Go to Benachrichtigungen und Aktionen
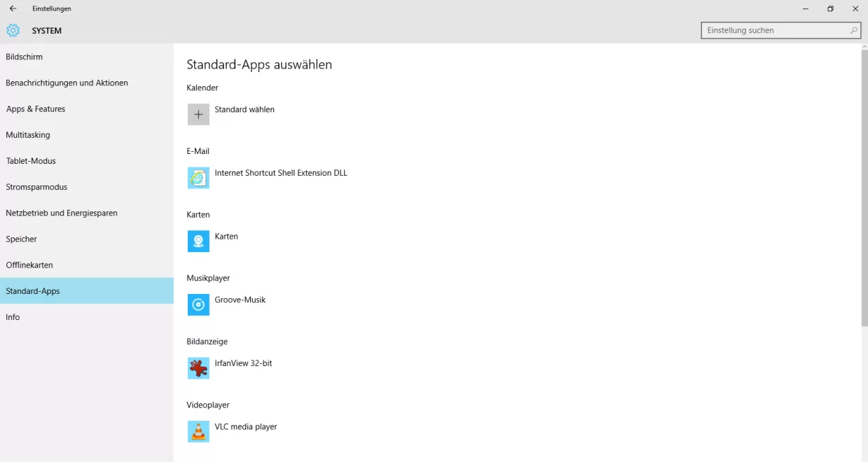Image resolution: width=868 pixels, height=462 pixels. [x=67, y=83]
